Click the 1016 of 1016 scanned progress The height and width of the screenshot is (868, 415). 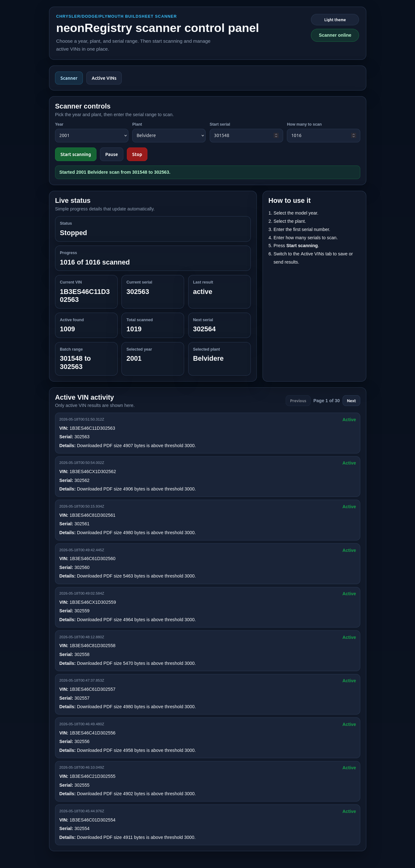(95, 262)
